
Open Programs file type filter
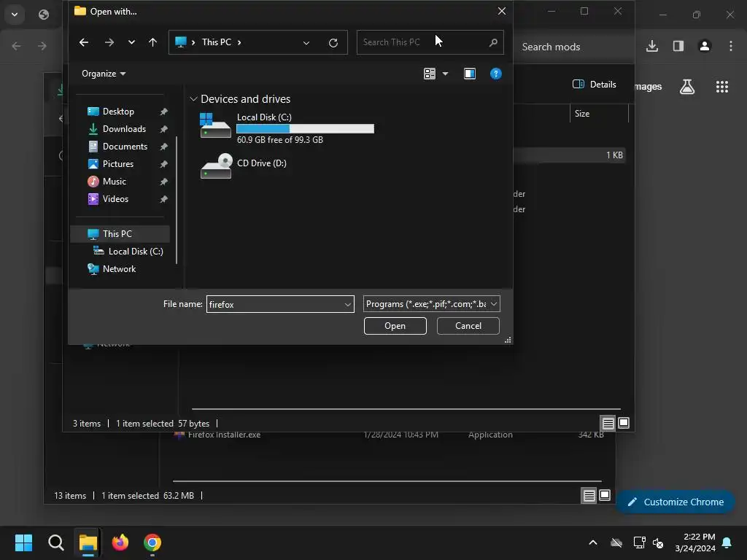[431, 304]
